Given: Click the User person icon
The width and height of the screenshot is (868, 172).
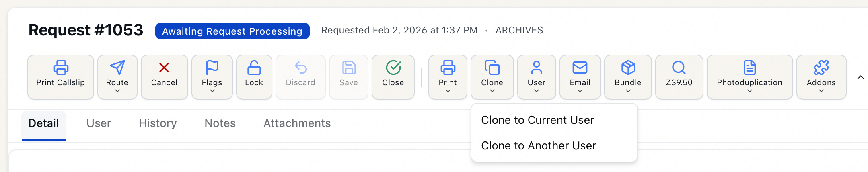Looking at the screenshot, I should [537, 68].
